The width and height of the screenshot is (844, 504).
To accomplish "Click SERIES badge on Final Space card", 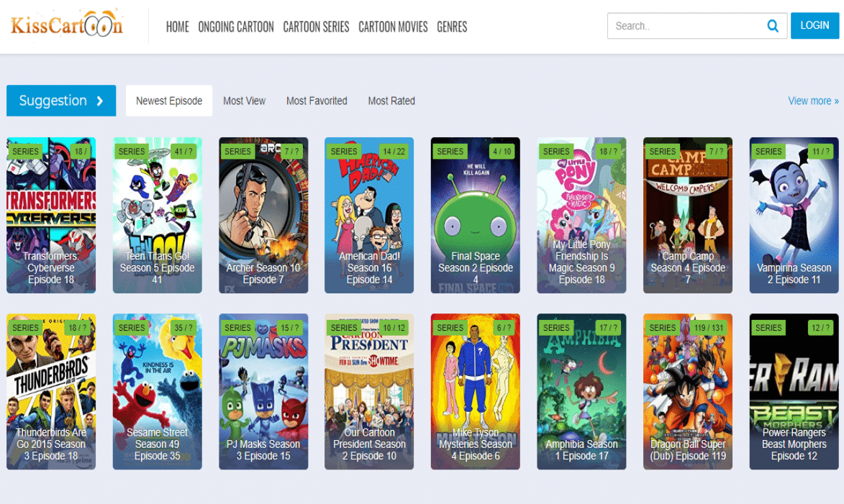I will click(x=450, y=152).
